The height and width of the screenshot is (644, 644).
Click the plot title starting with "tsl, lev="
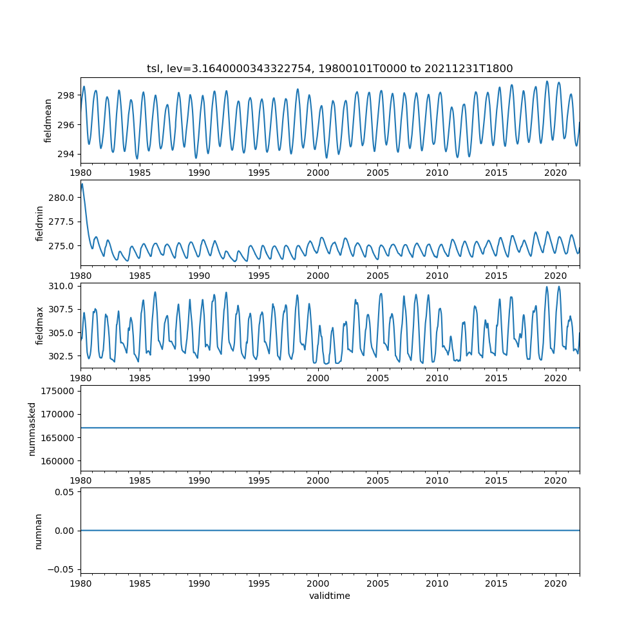tap(330, 68)
